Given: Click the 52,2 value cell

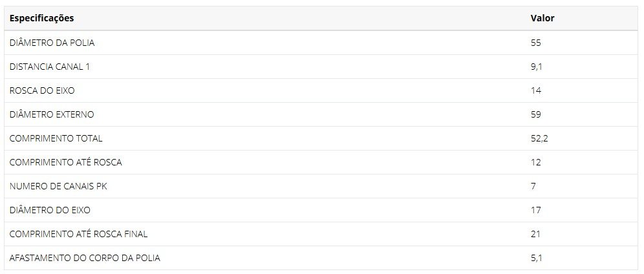Looking at the screenshot, I should (539, 139).
